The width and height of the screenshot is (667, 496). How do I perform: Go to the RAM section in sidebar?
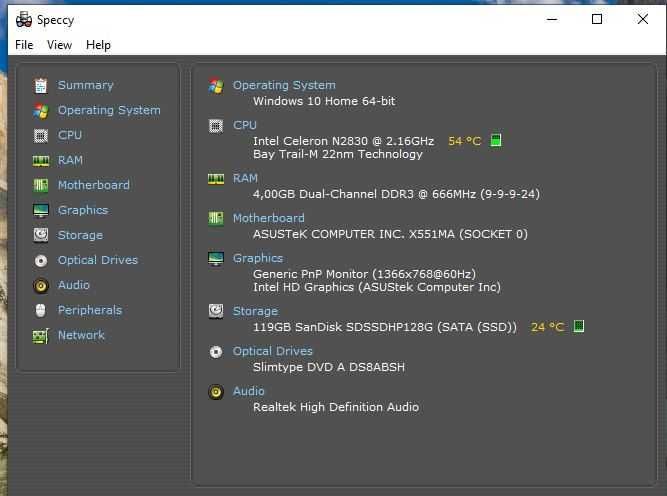(x=70, y=160)
